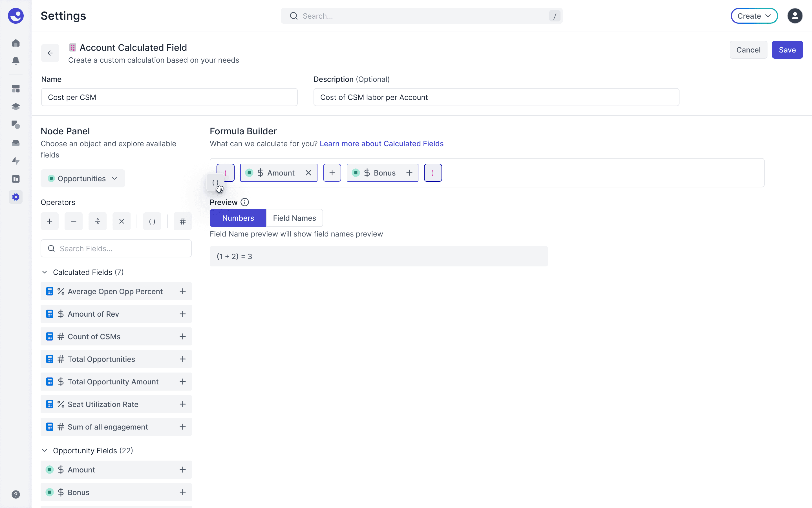Select the close parenthesis node in formula

point(433,173)
